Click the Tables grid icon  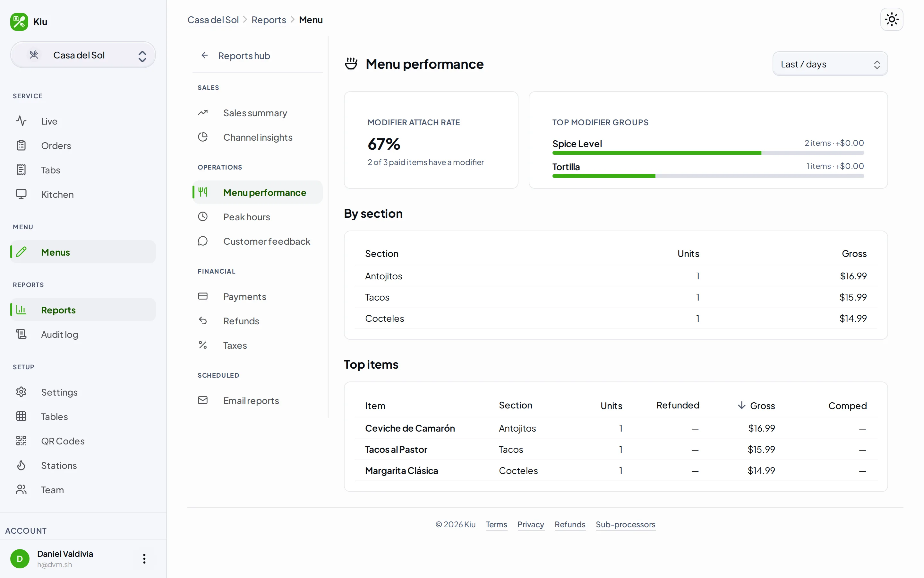pos(21,416)
